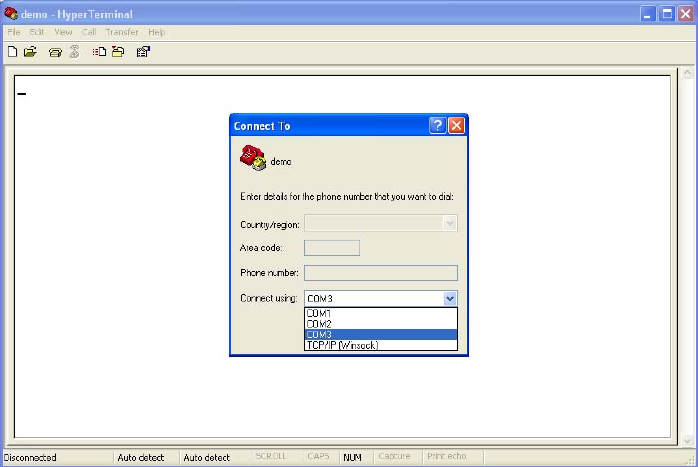Collapse the Connect using dropdown arrow
Viewport: 698px width, 467px height.
pyautogui.click(x=450, y=298)
